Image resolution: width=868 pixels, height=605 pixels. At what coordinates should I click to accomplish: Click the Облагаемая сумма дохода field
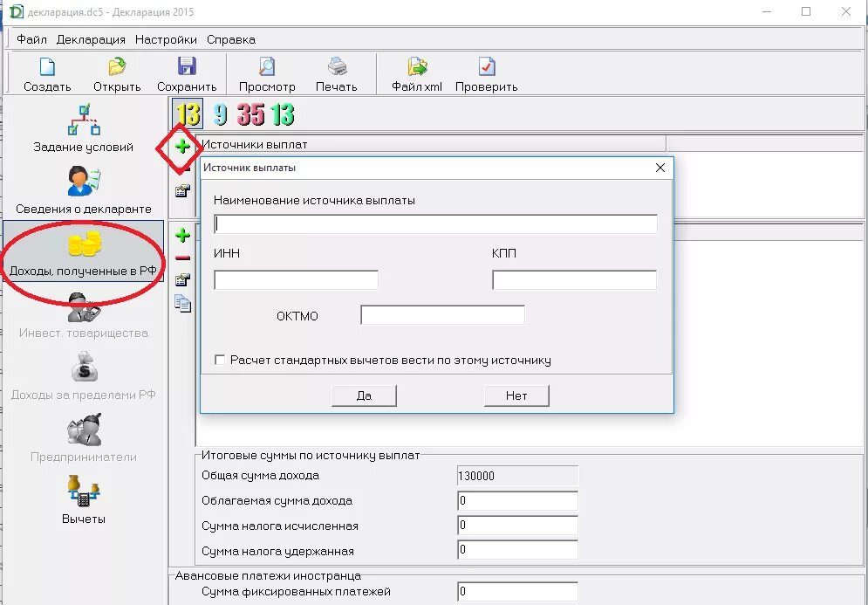pyautogui.click(x=517, y=500)
